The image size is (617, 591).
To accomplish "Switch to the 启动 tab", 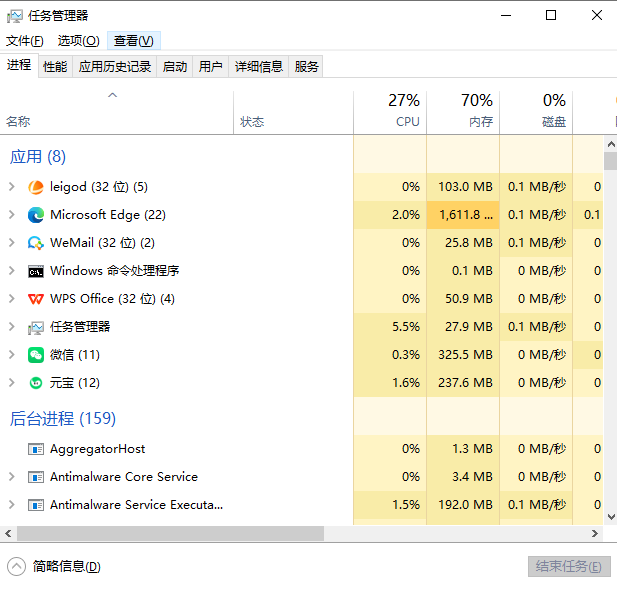I will tap(175, 66).
